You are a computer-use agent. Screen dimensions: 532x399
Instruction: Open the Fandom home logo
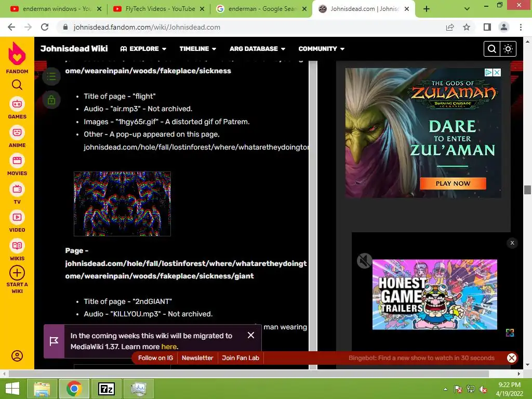17,54
